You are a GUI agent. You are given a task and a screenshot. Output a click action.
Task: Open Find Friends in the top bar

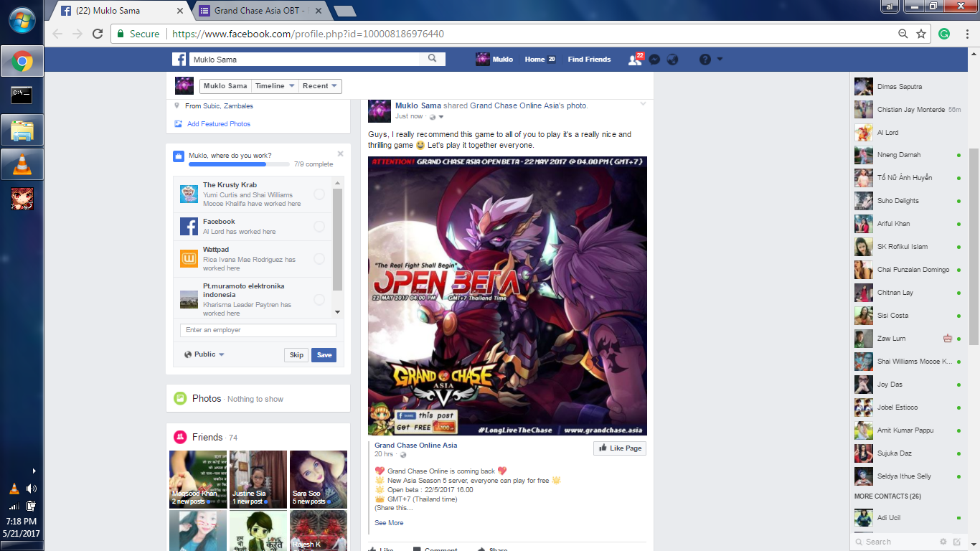click(590, 60)
